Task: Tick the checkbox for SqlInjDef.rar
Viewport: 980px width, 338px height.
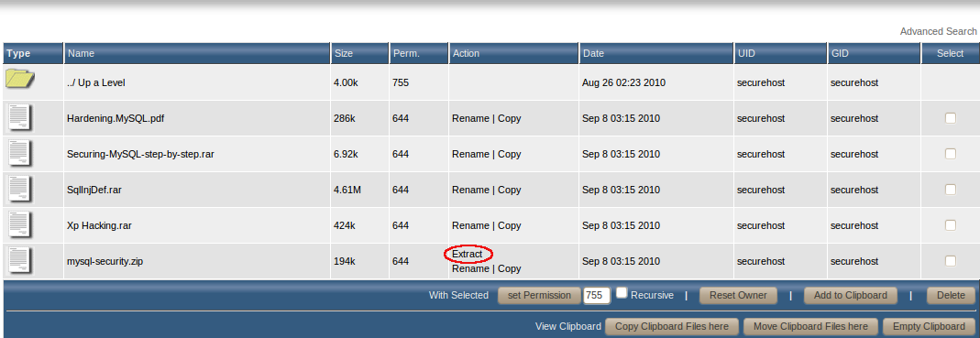Action: click(950, 189)
